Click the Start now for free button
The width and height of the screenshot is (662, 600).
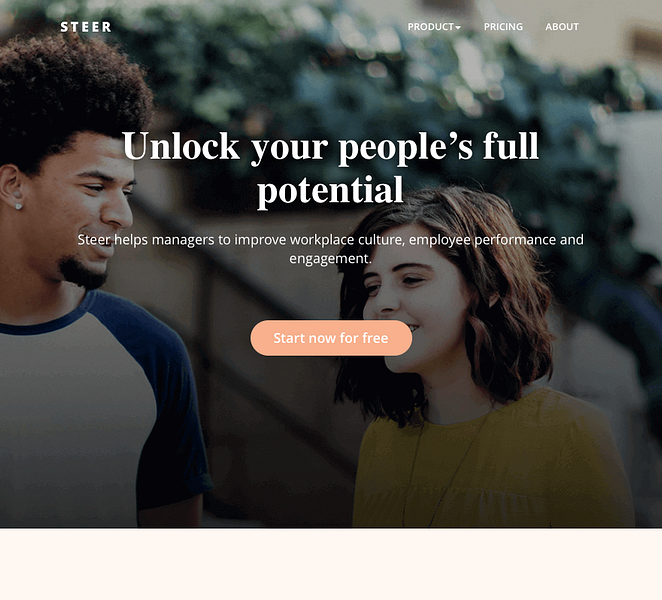(x=331, y=338)
